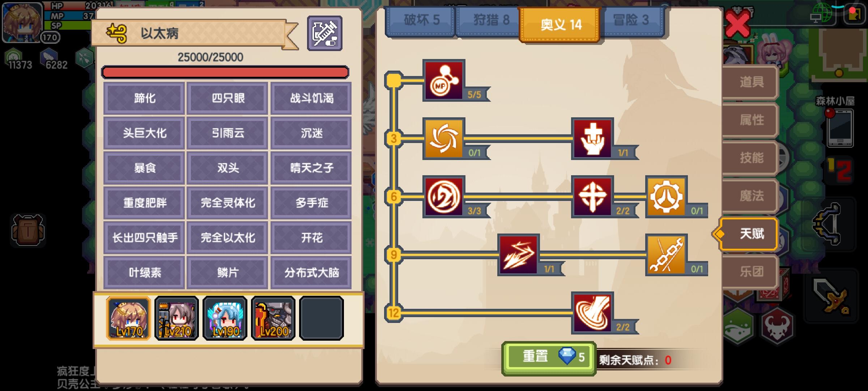
Task: Click the red 25000/25000 progress bar
Action: 225,72
